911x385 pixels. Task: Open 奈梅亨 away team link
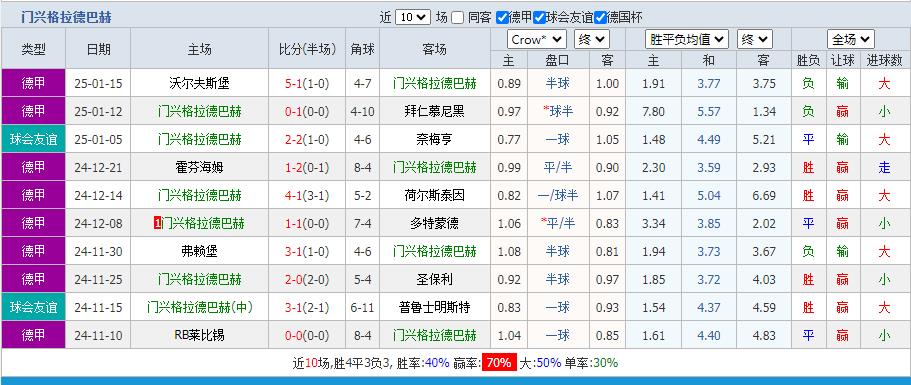tap(434, 139)
